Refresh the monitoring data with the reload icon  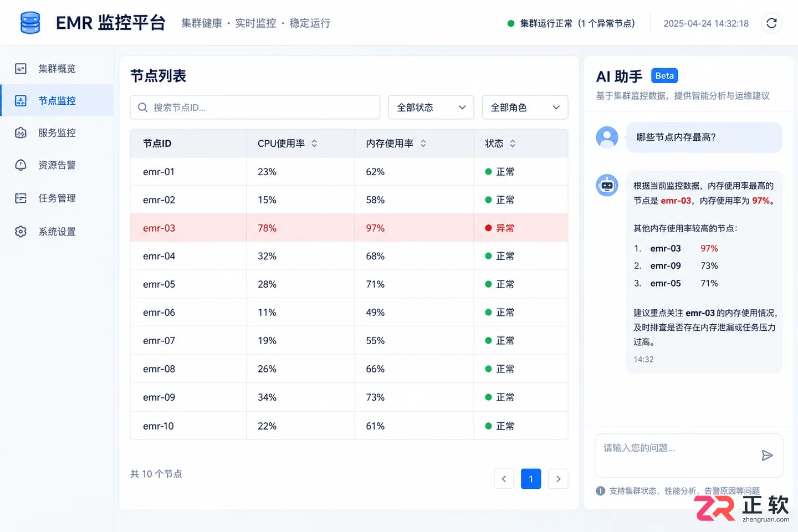pyautogui.click(x=771, y=23)
